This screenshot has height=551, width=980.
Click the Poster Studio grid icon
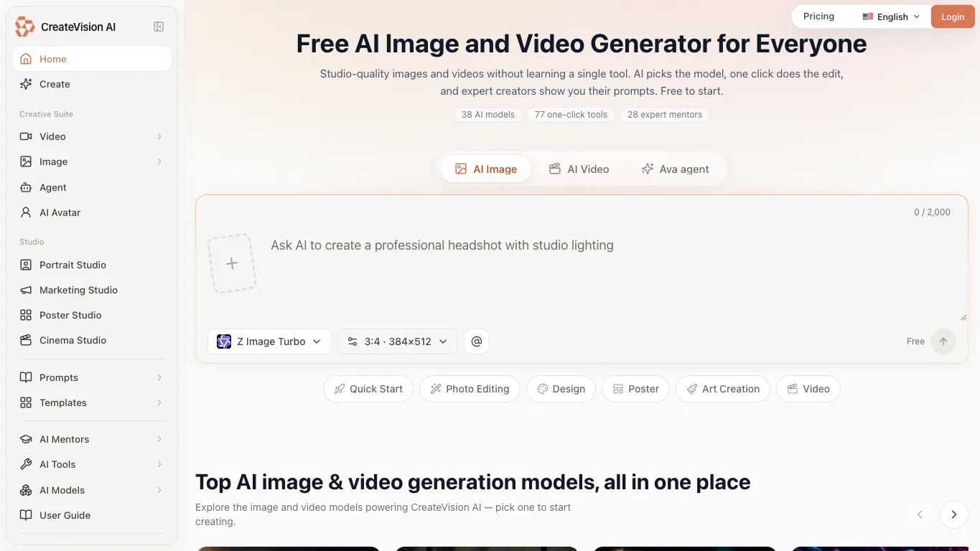point(26,315)
